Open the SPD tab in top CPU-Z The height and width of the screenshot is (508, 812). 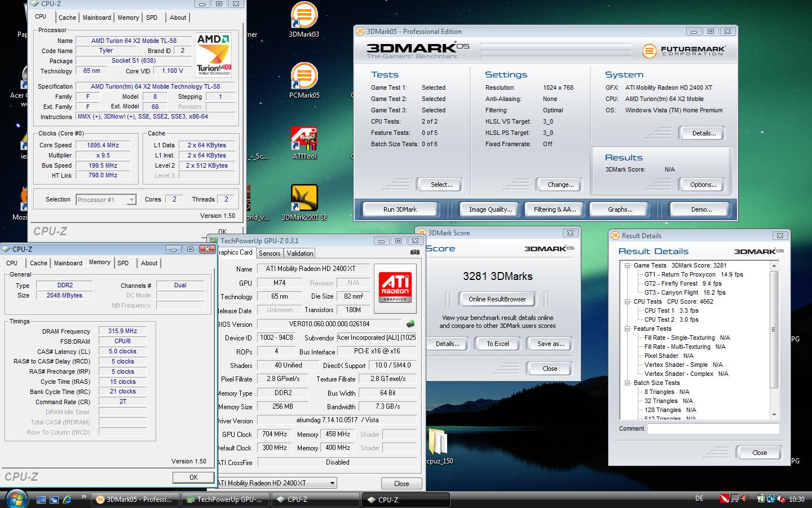click(x=152, y=17)
